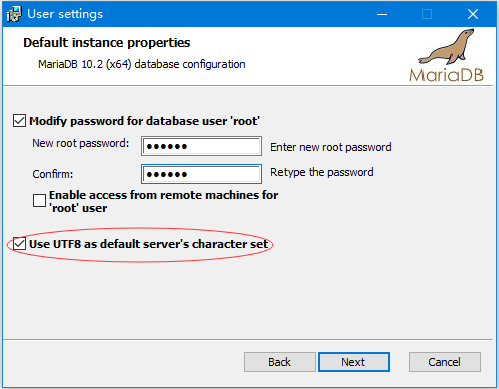Viewport: 499px width, 389px height.
Task: Click the 'Default instance properties' heading
Action: coord(107,43)
